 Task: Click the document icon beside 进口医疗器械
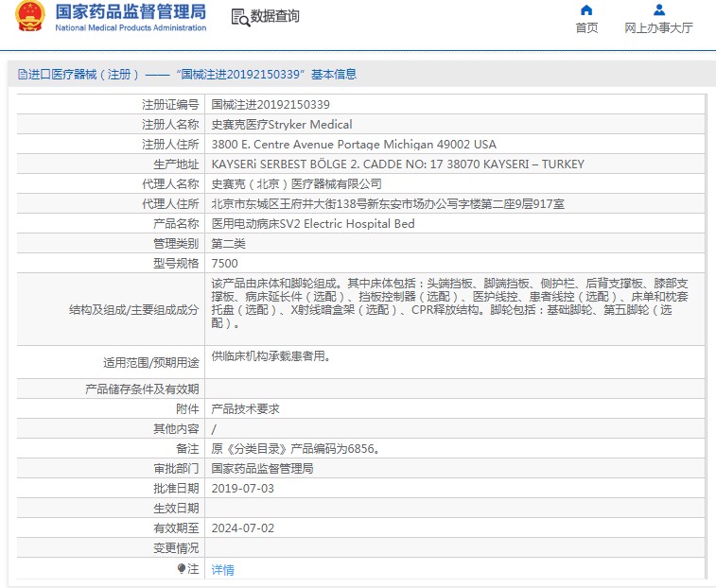pos(22,74)
